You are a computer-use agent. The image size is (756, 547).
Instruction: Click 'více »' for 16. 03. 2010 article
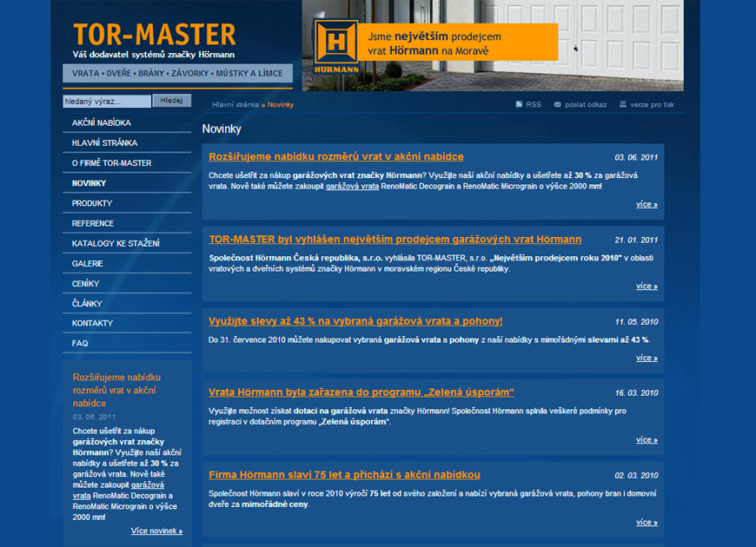coord(647,440)
